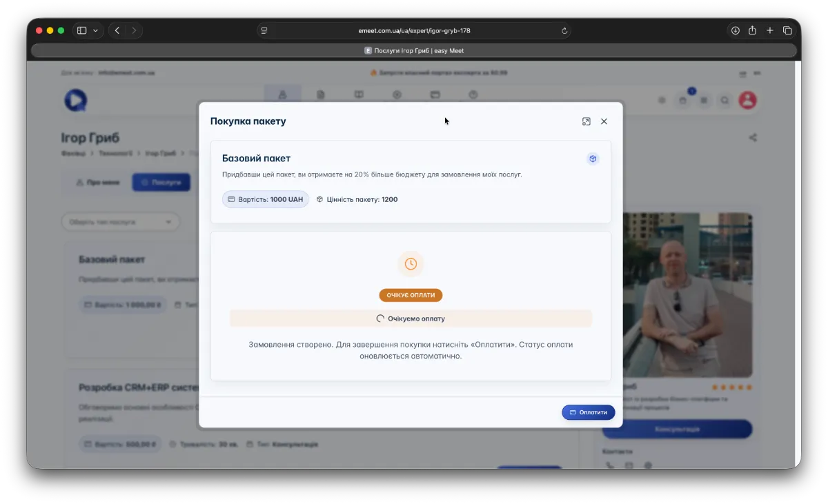The height and width of the screenshot is (504, 828).
Task: Open the service type filter dropdown
Action: coord(120,222)
